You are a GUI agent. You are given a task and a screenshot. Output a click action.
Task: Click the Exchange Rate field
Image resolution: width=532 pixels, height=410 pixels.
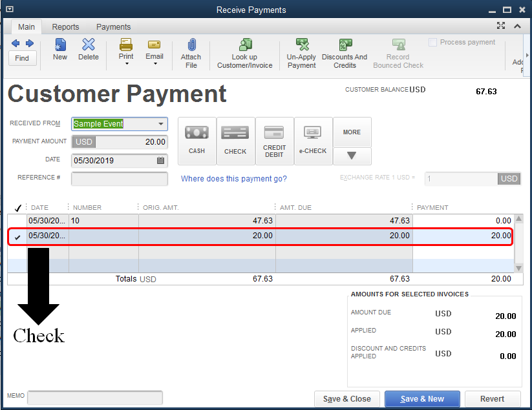click(x=462, y=179)
